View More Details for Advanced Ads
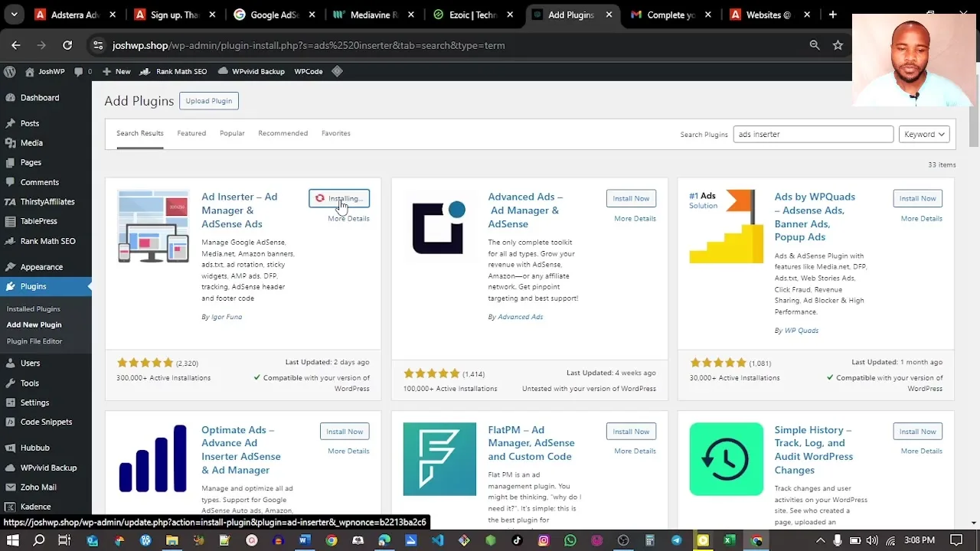The height and width of the screenshot is (551, 980). coord(635,219)
